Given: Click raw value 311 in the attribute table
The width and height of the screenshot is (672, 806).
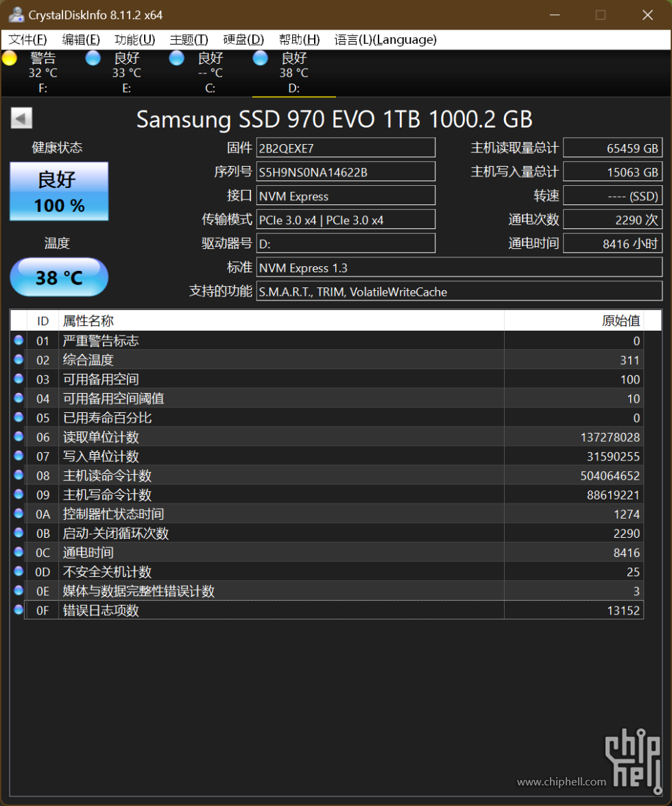Looking at the screenshot, I should tap(629, 360).
